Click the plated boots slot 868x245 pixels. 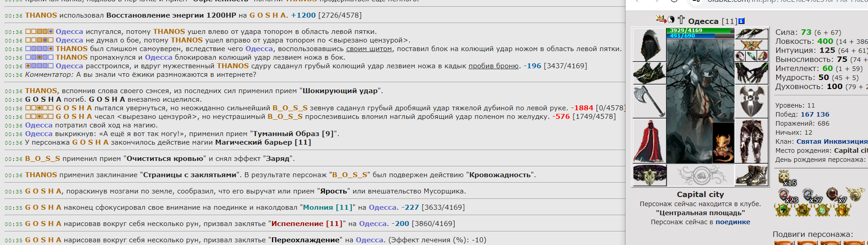[x=751, y=175]
